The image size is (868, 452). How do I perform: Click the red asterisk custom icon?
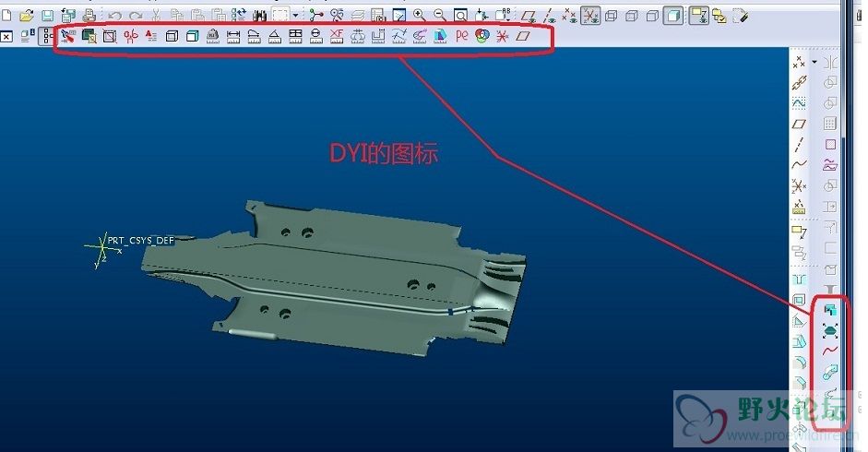click(x=503, y=37)
